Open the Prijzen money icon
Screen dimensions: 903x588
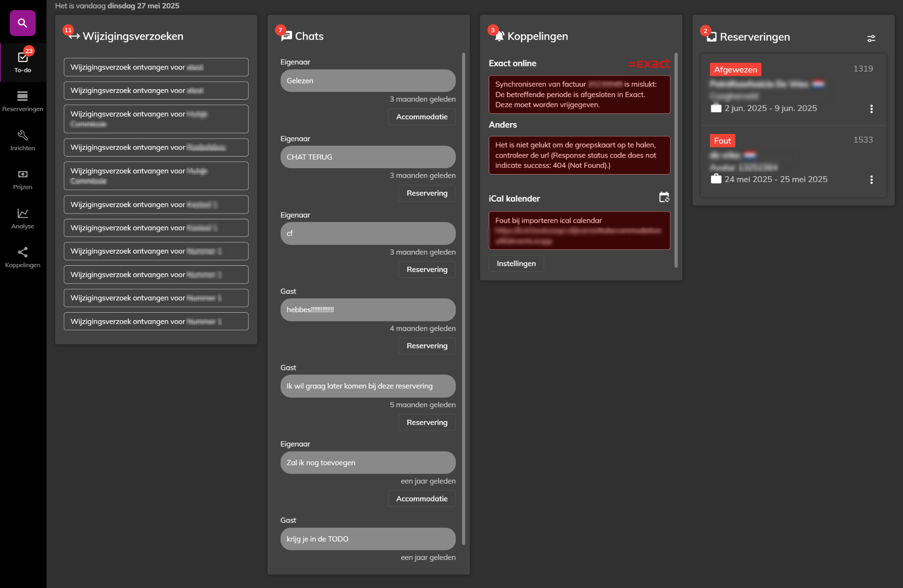coord(23,174)
